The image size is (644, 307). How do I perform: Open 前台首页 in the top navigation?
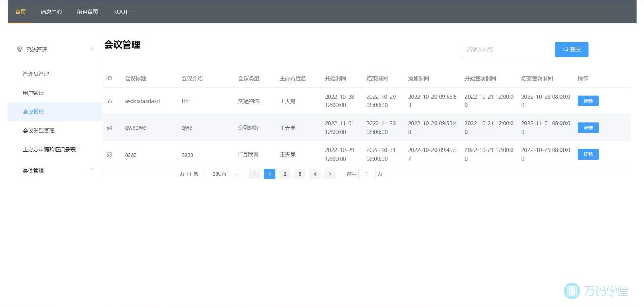coord(87,12)
